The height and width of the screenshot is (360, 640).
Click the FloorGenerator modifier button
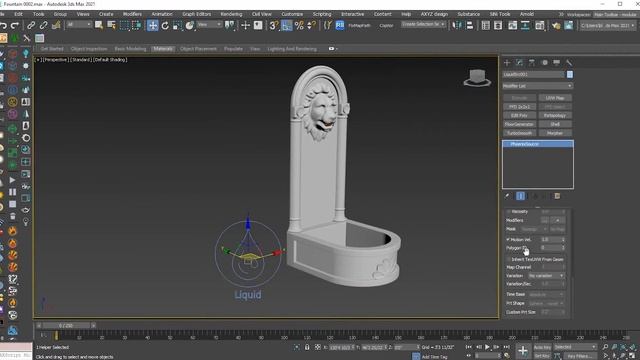pos(519,124)
